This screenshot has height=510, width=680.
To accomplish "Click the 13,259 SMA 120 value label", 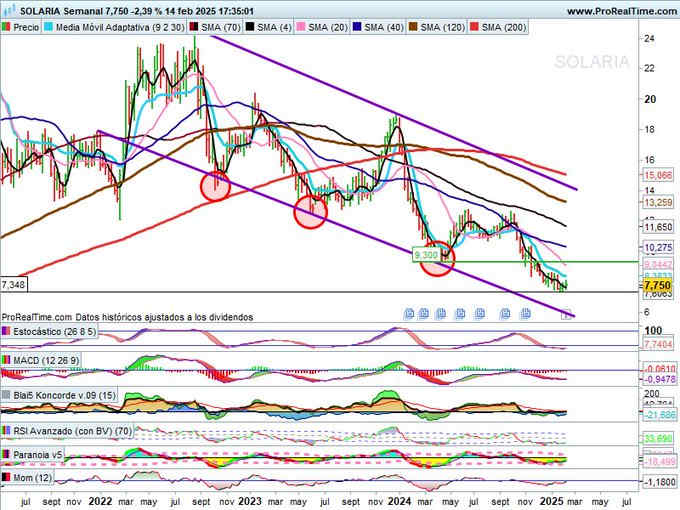I will click(658, 202).
